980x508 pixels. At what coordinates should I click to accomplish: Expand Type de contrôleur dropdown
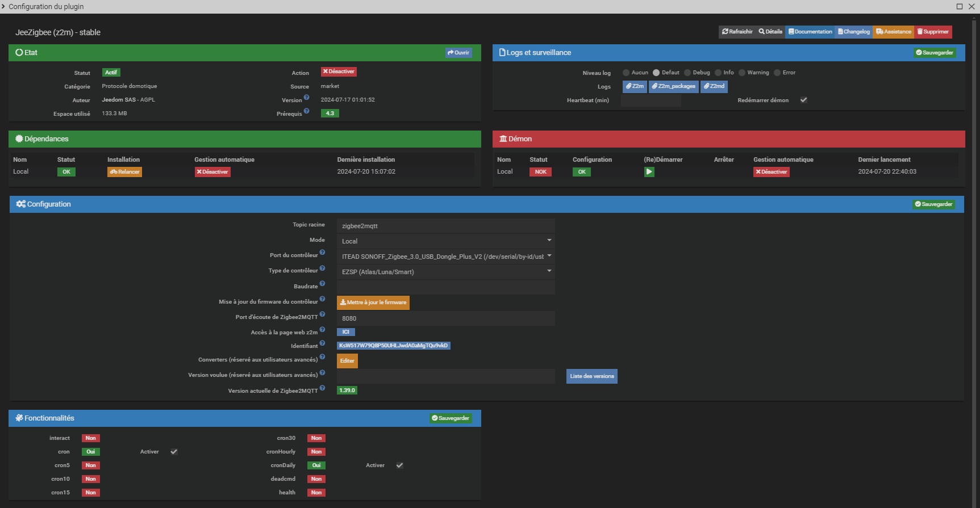445,272
